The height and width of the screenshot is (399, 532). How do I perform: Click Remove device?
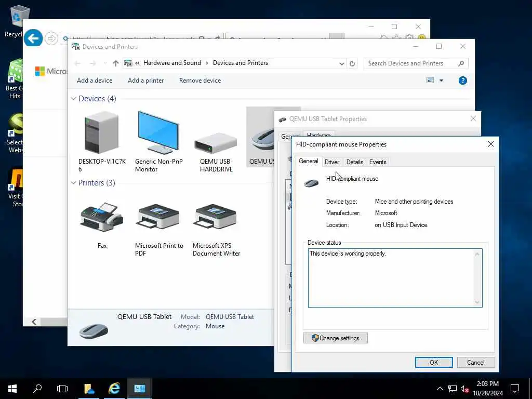[200, 81]
